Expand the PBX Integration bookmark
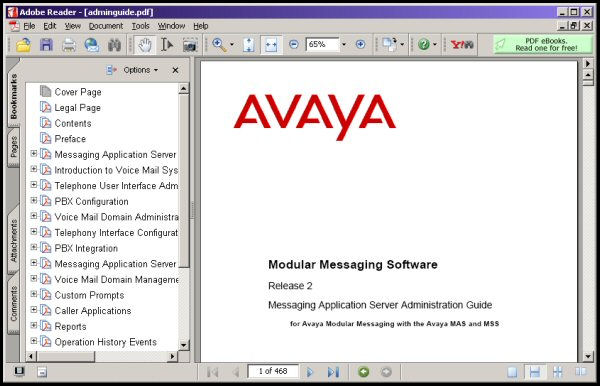600x386 pixels. (x=34, y=247)
